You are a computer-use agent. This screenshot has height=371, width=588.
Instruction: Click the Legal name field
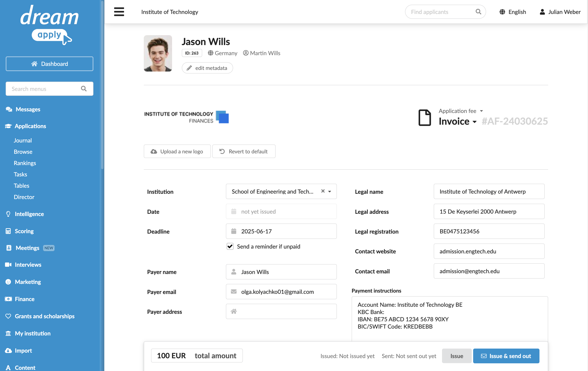click(x=489, y=191)
